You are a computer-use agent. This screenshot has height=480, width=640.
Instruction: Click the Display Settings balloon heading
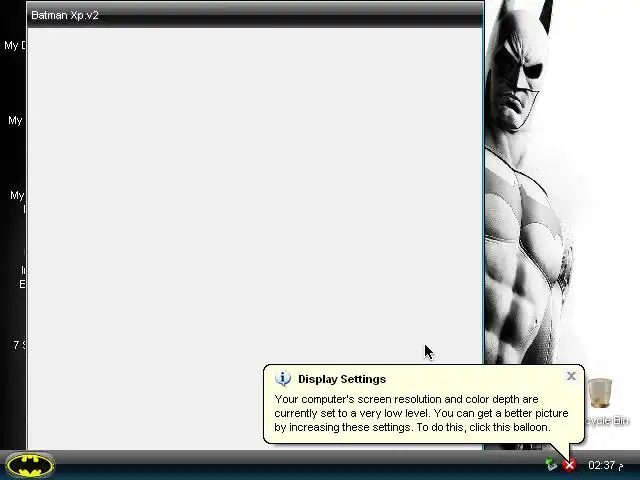point(342,379)
